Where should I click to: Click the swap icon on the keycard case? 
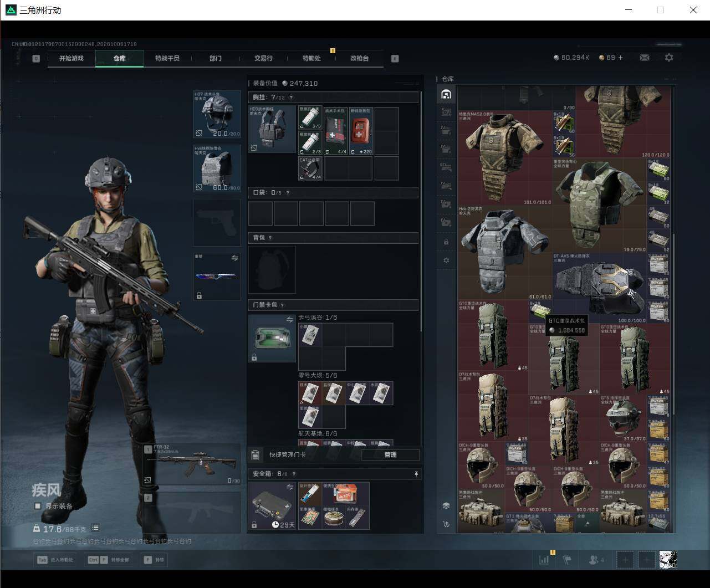click(x=289, y=319)
